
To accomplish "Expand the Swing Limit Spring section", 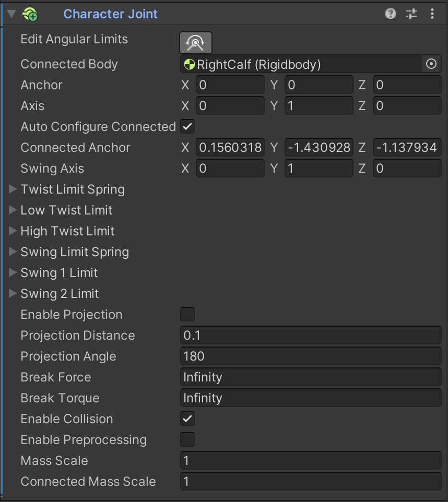I will pos(13,252).
